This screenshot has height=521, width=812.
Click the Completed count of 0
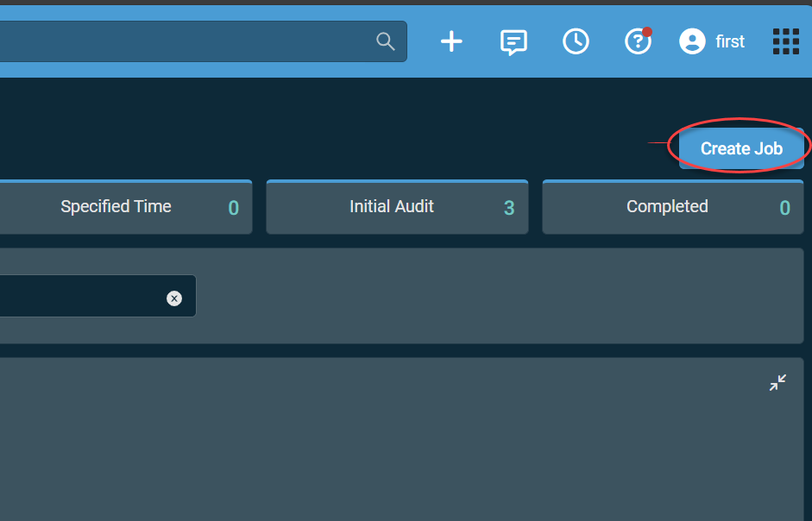tap(784, 208)
